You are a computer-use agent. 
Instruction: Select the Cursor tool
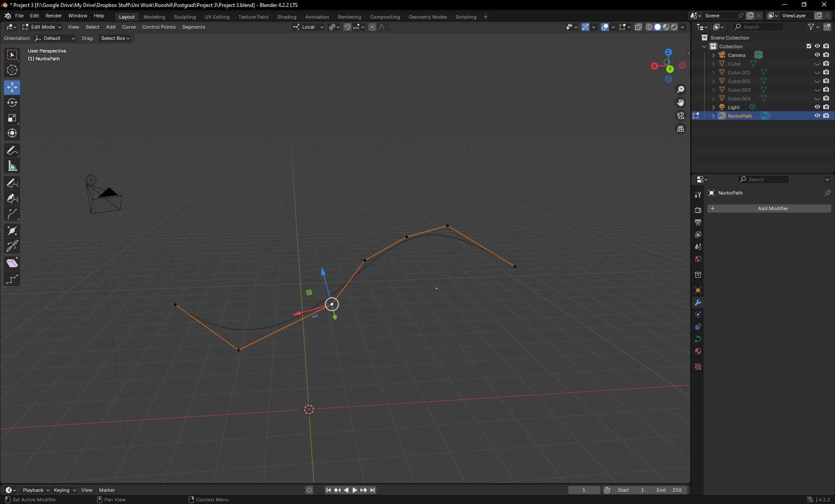pyautogui.click(x=12, y=70)
